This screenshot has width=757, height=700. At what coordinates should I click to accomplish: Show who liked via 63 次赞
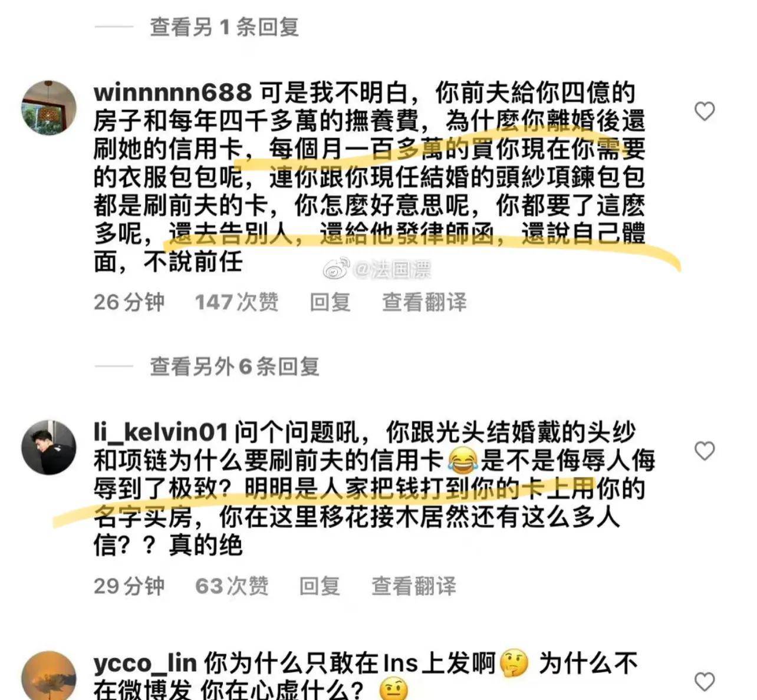pyautogui.click(x=232, y=586)
